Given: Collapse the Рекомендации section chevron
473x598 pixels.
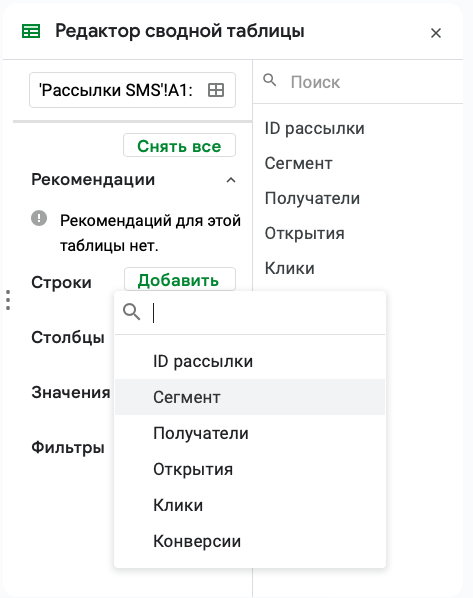Looking at the screenshot, I should click(231, 180).
